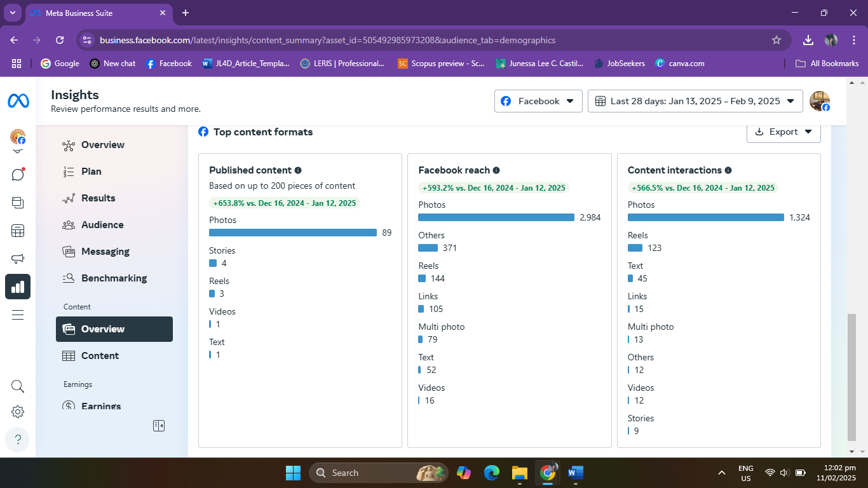Image resolution: width=868 pixels, height=488 pixels.
Task: Expand the Export dropdown button
Action: click(x=783, y=132)
